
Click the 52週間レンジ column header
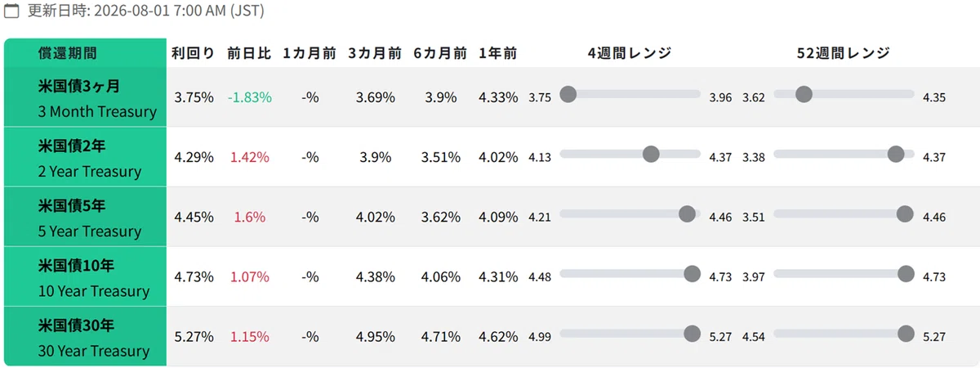point(844,53)
